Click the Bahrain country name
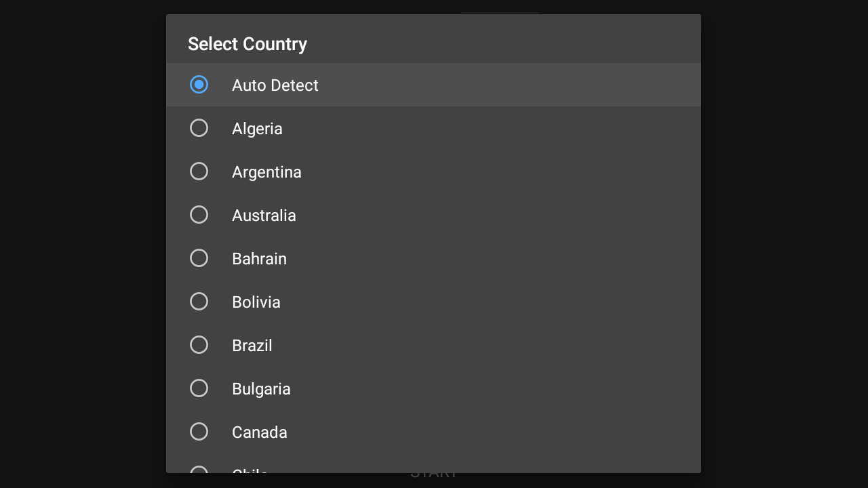The height and width of the screenshot is (488, 868). tap(259, 259)
